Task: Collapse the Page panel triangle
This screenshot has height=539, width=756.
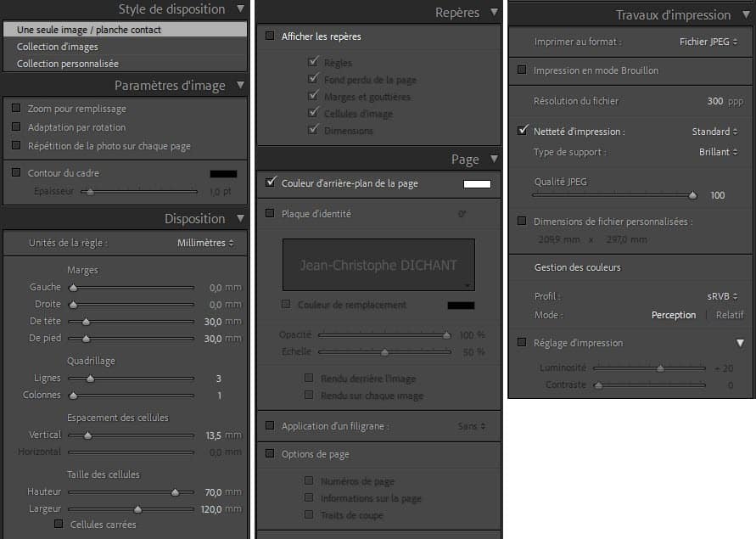Action: point(494,160)
